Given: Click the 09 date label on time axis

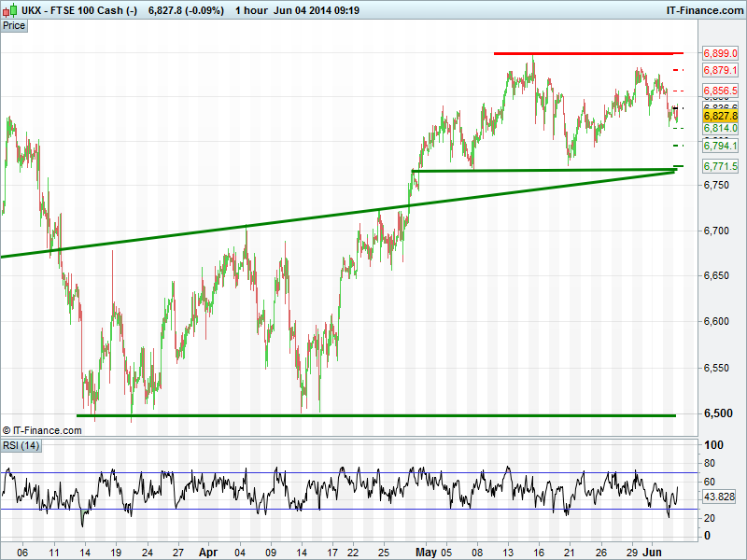Looking at the screenshot, I should pos(271,553).
